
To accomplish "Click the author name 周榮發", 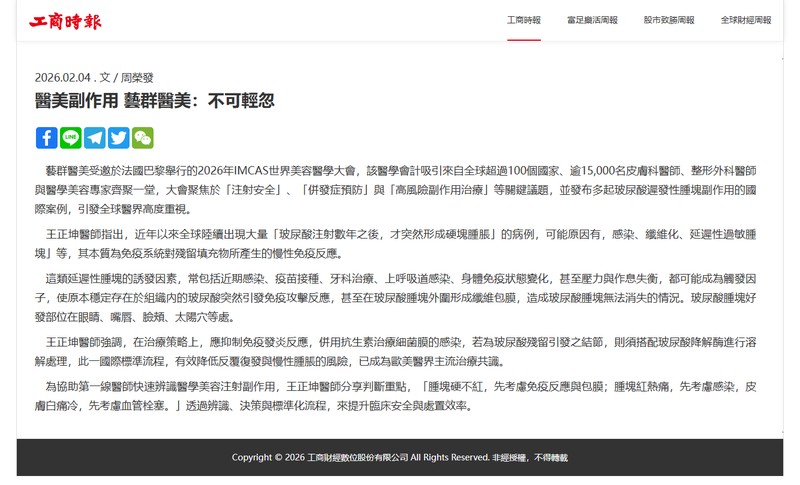I will tap(137, 77).
